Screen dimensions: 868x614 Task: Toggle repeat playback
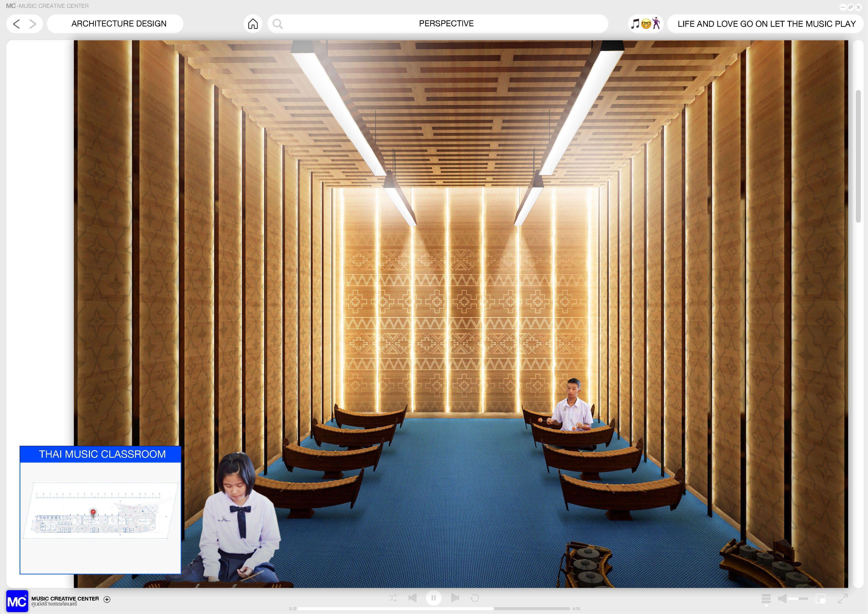pyautogui.click(x=475, y=598)
